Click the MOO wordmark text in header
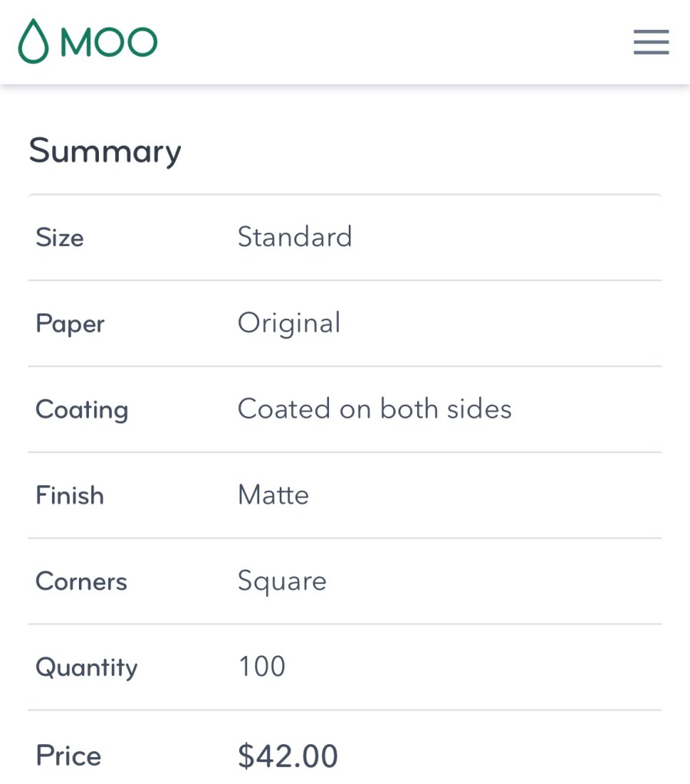 [109, 42]
